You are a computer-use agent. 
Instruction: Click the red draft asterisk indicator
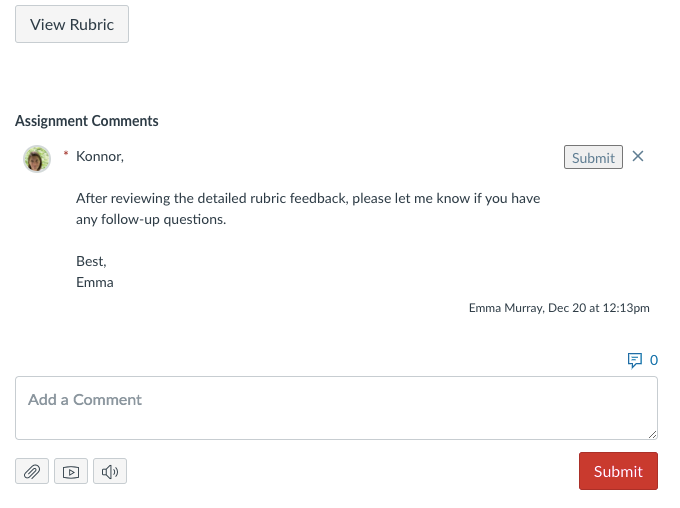point(66,154)
